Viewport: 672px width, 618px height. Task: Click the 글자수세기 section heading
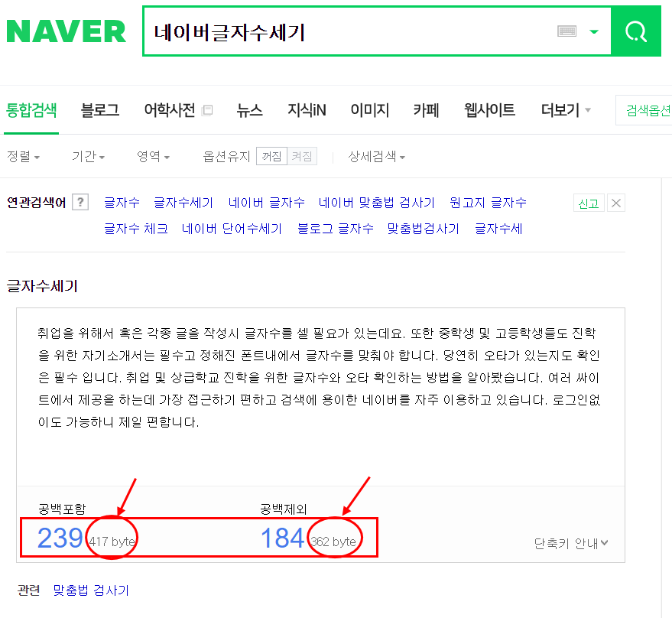tap(42, 285)
